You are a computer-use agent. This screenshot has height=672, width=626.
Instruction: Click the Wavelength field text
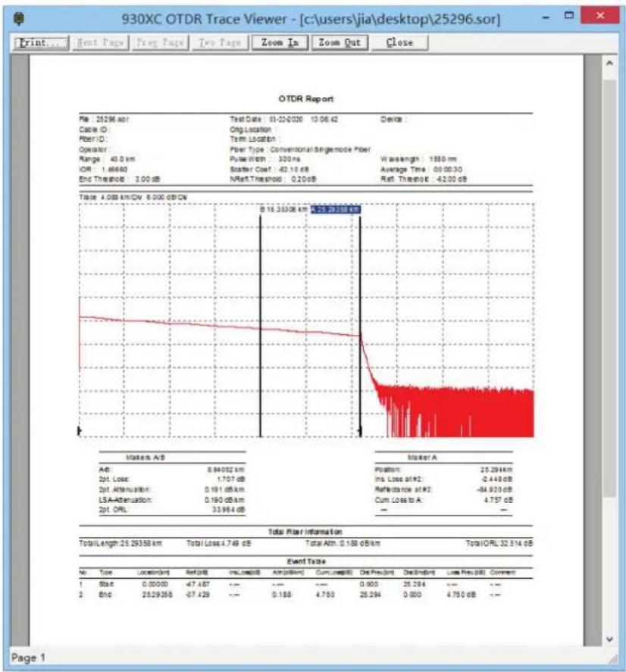[x=418, y=159]
